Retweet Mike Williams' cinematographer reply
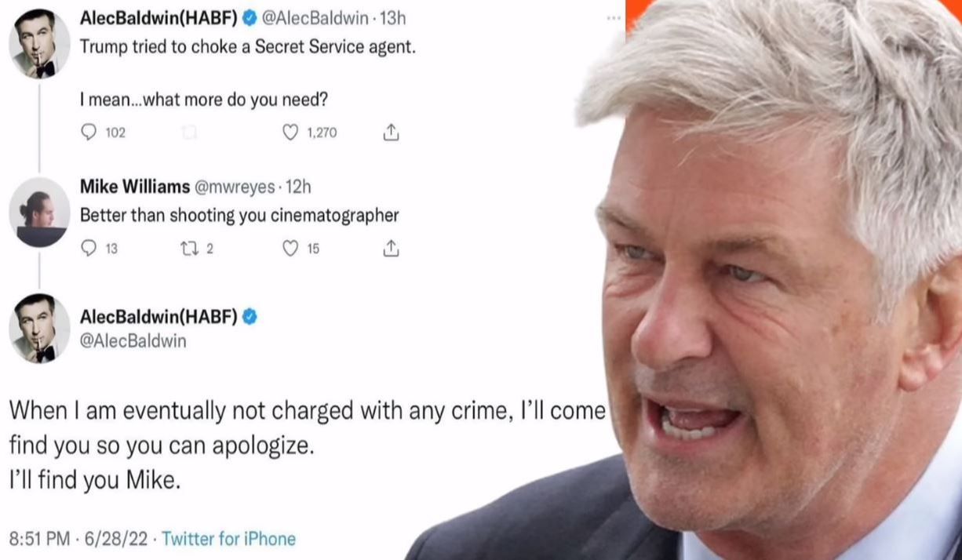The height and width of the screenshot is (560, 962). click(188, 249)
